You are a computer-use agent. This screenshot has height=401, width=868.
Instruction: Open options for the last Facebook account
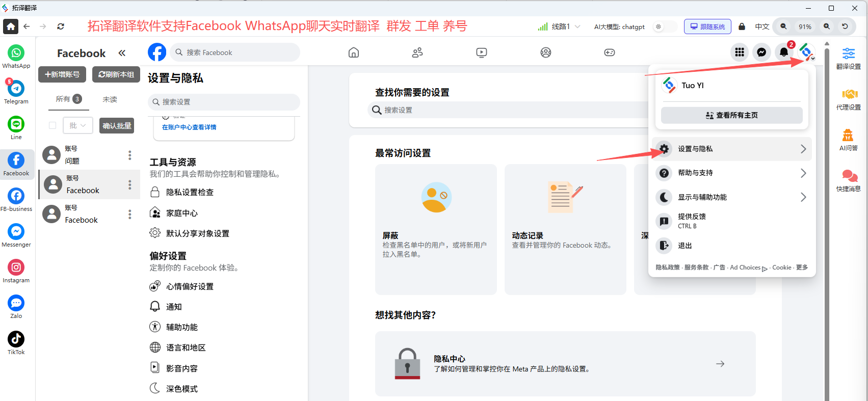click(x=129, y=214)
